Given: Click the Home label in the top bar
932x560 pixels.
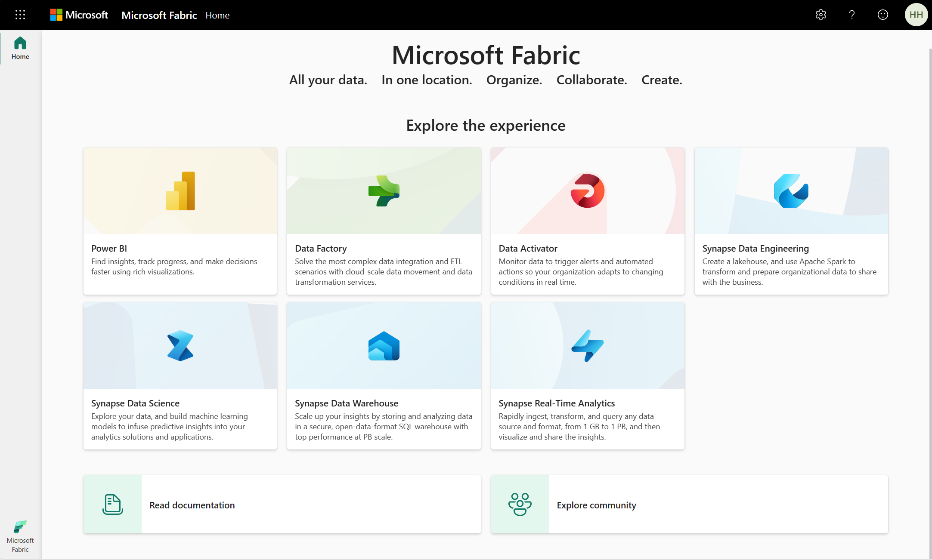Looking at the screenshot, I should click(217, 15).
